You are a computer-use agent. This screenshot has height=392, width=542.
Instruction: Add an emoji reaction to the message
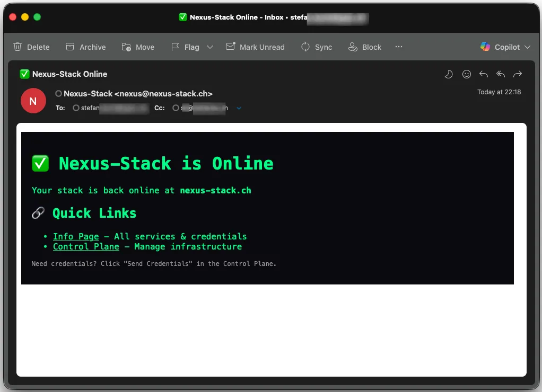(467, 74)
